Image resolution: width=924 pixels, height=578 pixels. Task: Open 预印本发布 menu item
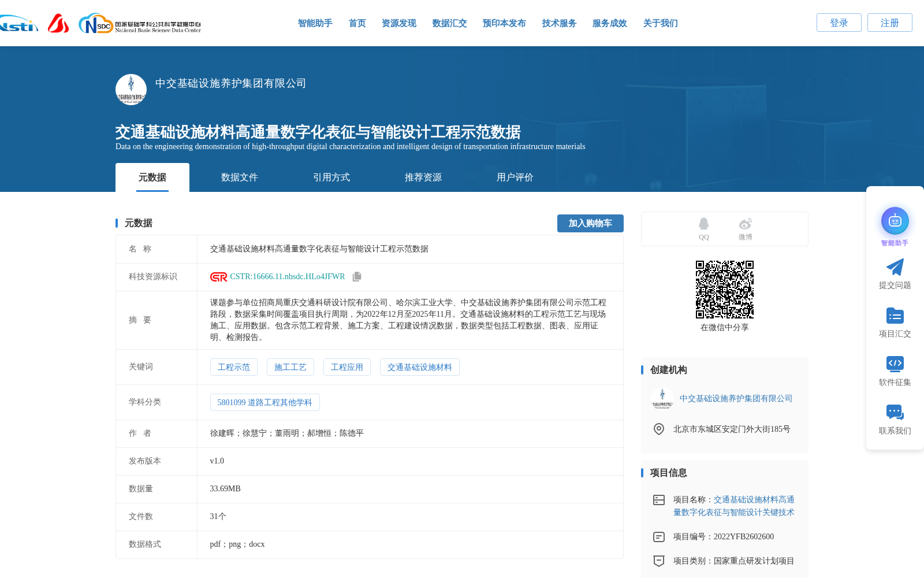click(505, 23)
